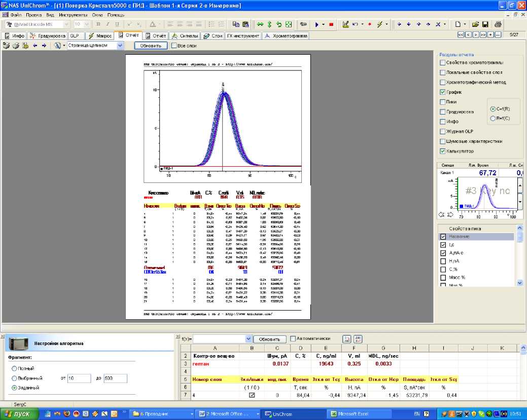
Task: Open the Файл menu
Action: point(16,15)
